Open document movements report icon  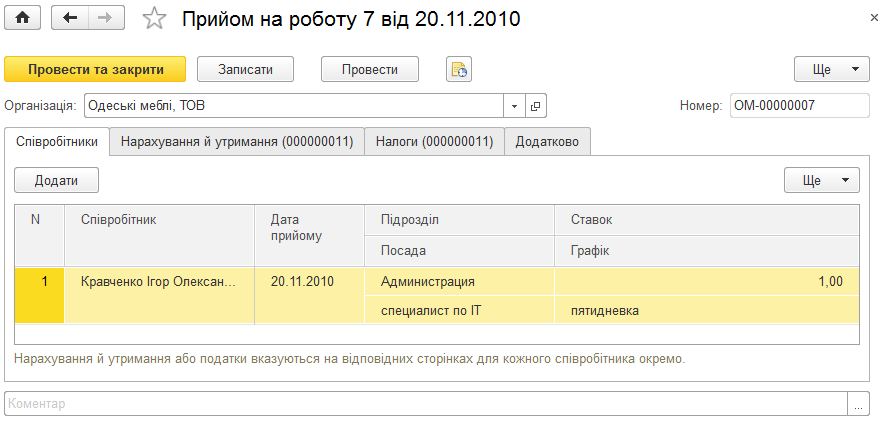click(459, 70)
